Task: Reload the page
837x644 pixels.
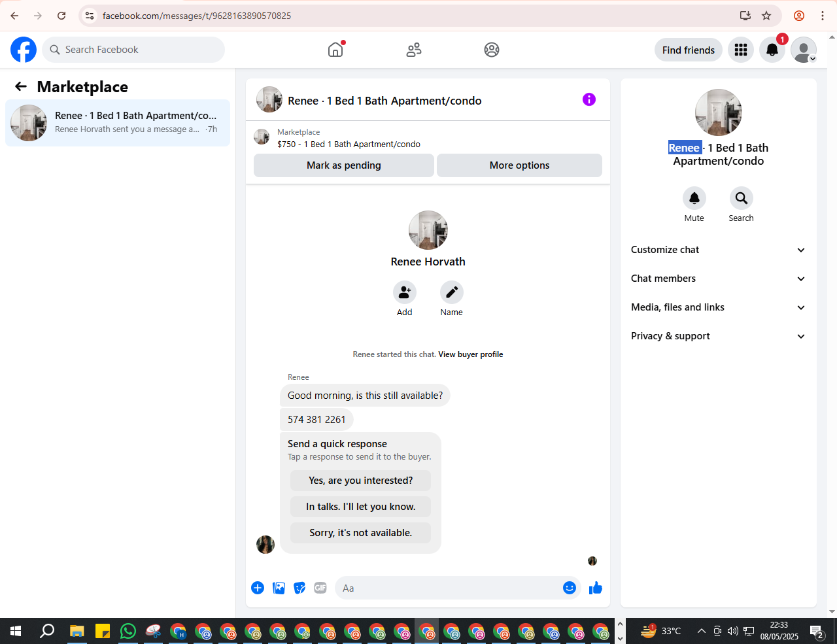Action: click(61, 16)
